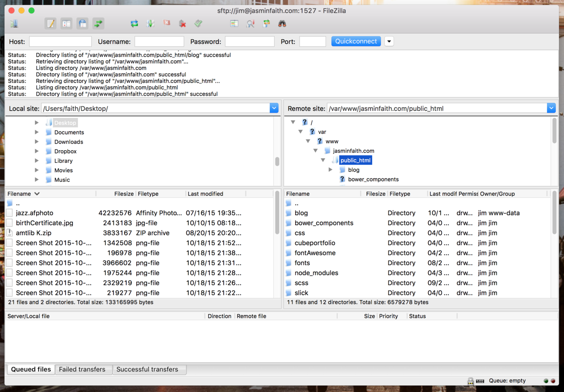Collapse the jasminfaith.com remote tree node
The image size is (564, 392).
pyautogui.click(x=316, y=151)
